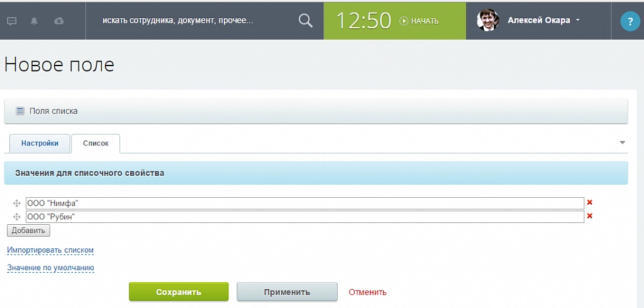Grab the drag handle for ООО "Нимфа"

pyautogui.click(x=17, y=203)
